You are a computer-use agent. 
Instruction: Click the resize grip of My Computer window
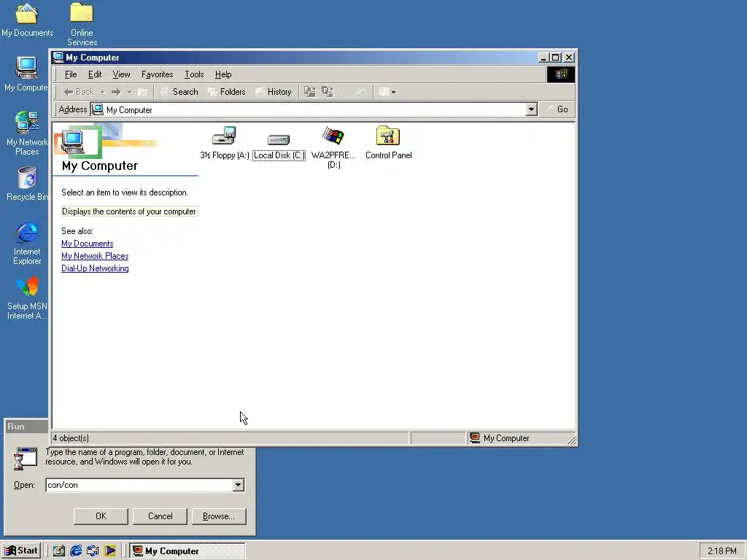pos(572,440)
